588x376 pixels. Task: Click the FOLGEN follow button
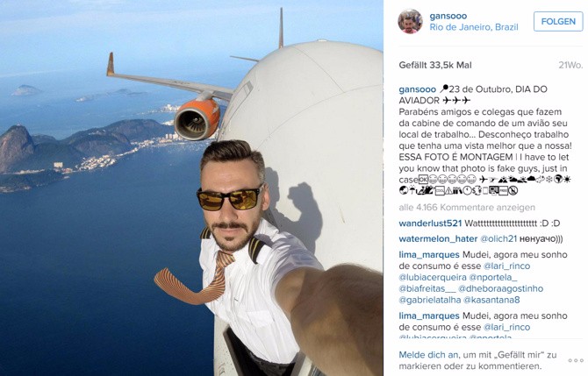[x=558, y=21]
